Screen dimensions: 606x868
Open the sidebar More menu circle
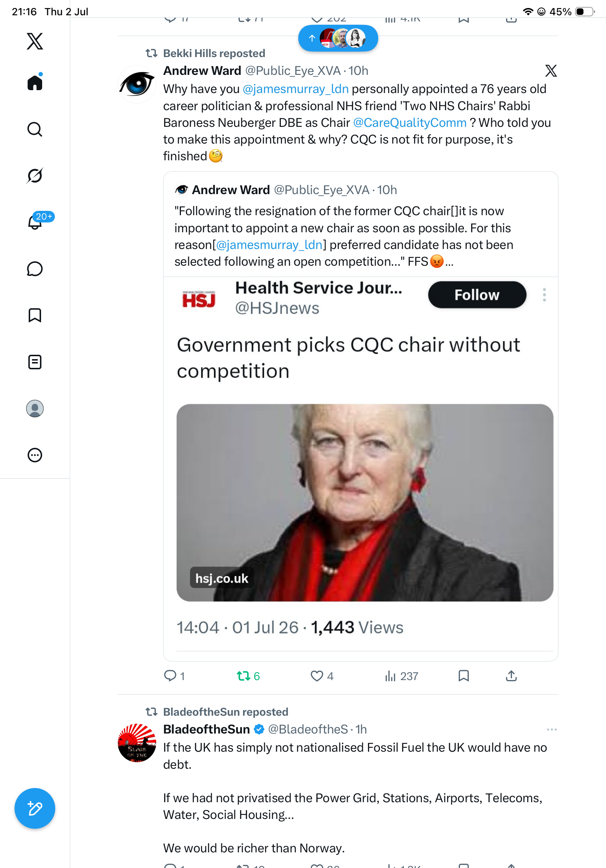(35, 455)
